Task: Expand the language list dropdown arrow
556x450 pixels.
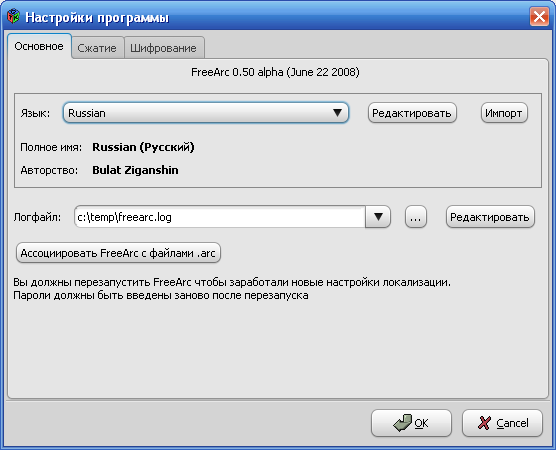Action: pyautogui.click(x=337, y=113)
